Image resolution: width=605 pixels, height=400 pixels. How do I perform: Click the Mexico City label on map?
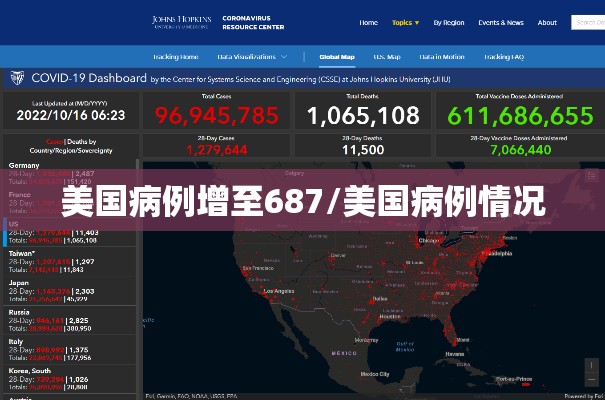[375, 374]
